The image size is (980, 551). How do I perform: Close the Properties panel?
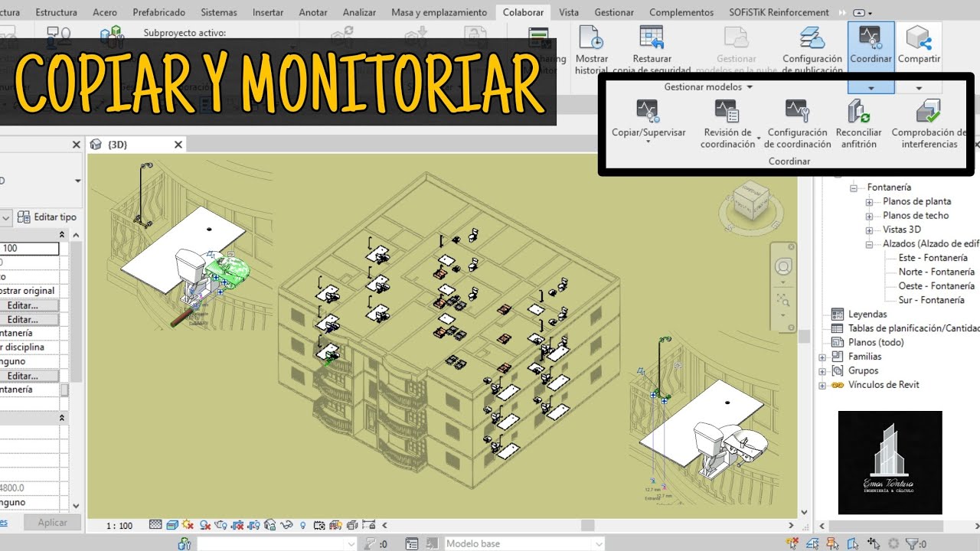tap(76, 145)
